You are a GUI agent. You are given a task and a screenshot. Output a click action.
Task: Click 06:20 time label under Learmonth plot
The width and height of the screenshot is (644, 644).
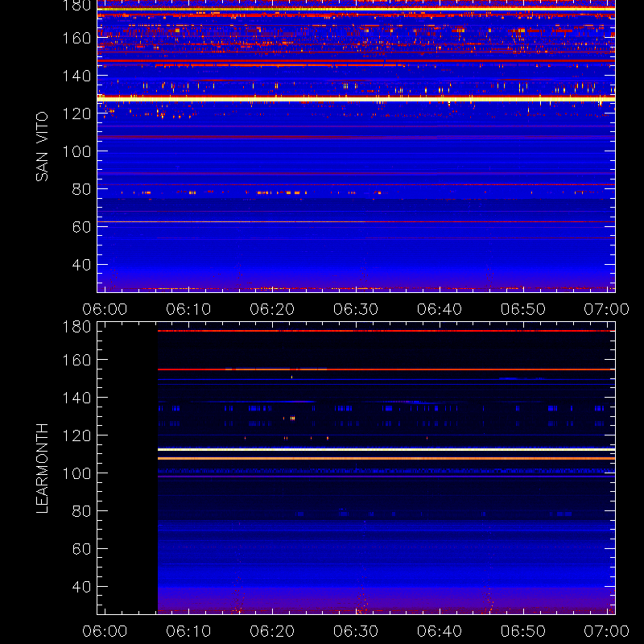272,631
